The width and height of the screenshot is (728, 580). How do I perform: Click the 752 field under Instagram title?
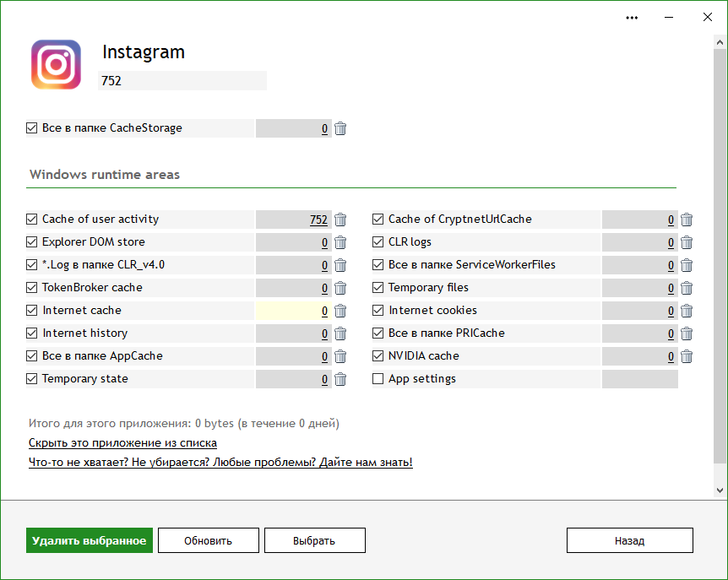(182, 81)
